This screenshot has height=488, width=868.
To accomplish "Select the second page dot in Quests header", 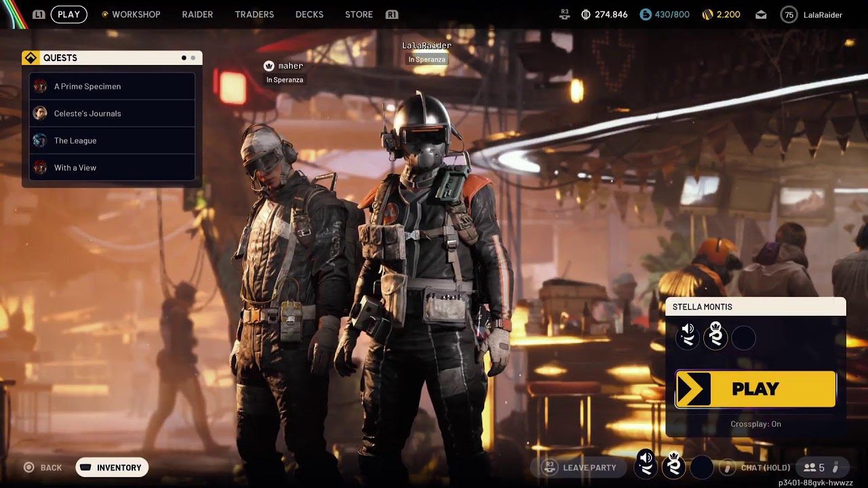I will [x=193, y=58].
